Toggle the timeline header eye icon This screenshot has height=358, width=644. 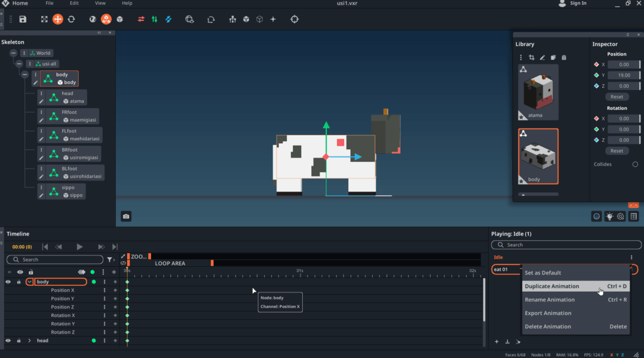coord(20,272)
